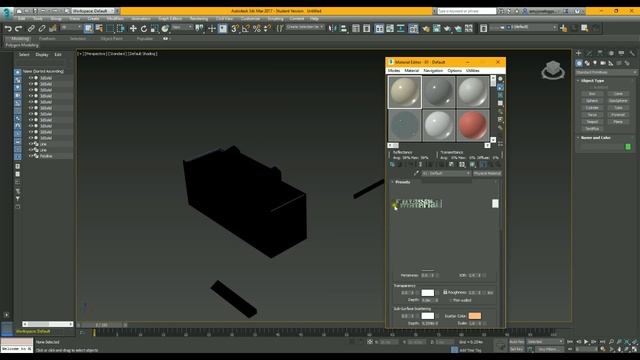Click the Align tool icon
The width and height of the screenshot is (640, 360).
pyautogui.click(x=343, y=28)
